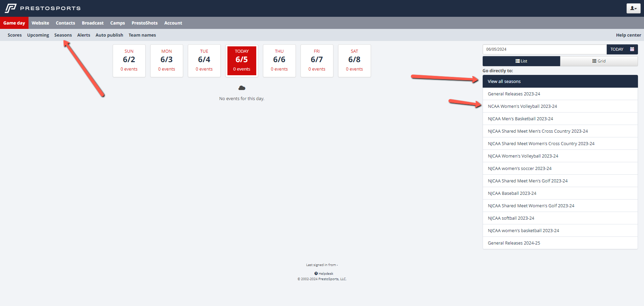The height and width of the screenshot is (306, 644).
Task: Open NJCAA softball 2023-24
Action: click(560, 218)
